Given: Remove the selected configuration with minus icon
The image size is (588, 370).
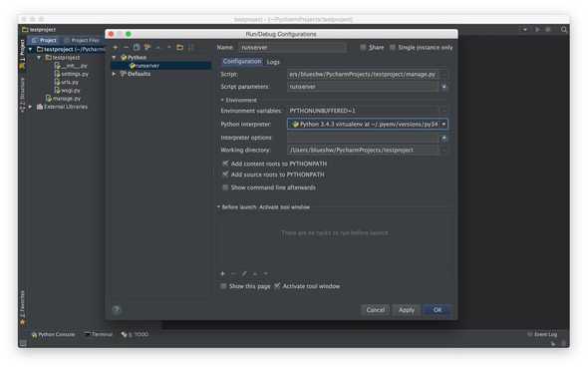Looking at the screenshot, I should 126,48.
